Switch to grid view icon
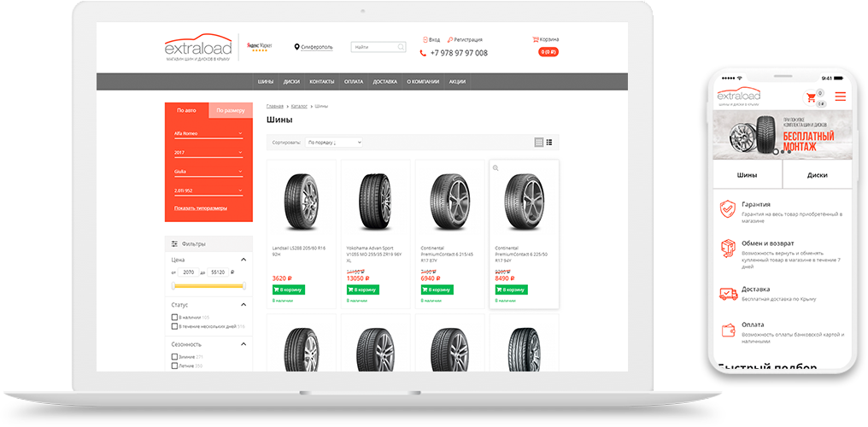Viewport: 868px width, 427px height. (x=538, y=142)
